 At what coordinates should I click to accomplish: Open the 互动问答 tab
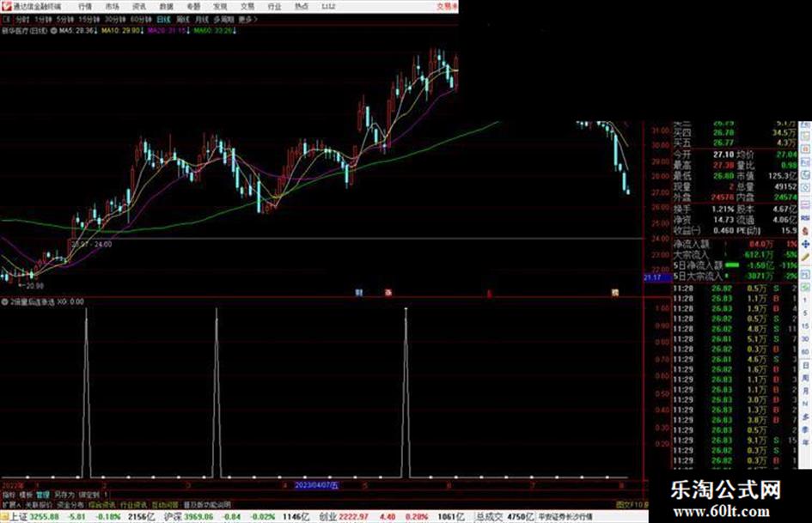(x=165, y=504)
